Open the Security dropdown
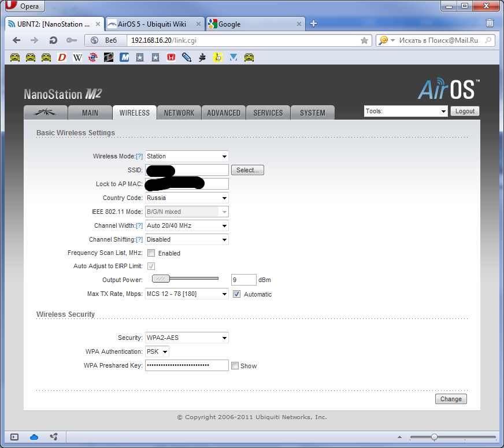Image resolution: width=504 pixels, height=448 pixels. coord(187,338)
